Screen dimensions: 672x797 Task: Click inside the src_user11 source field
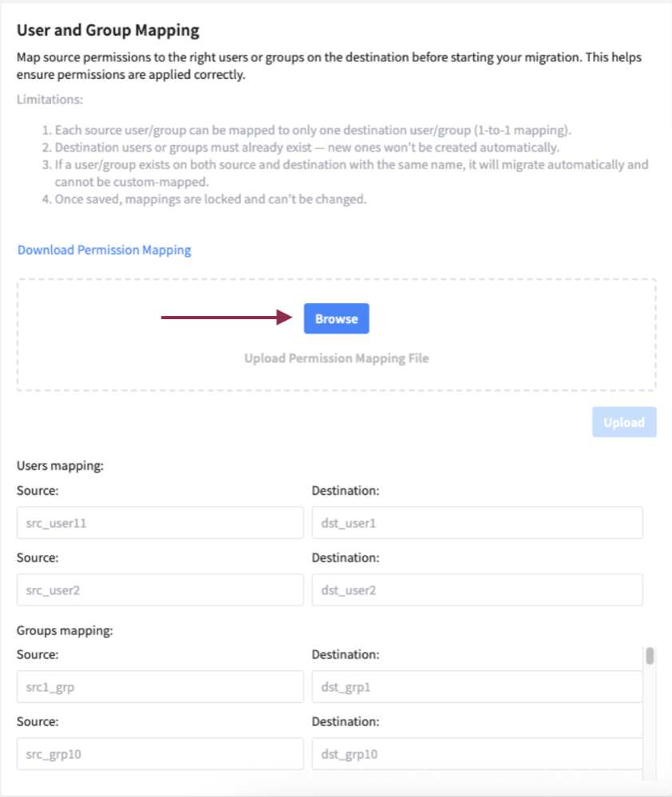point(160,523)
